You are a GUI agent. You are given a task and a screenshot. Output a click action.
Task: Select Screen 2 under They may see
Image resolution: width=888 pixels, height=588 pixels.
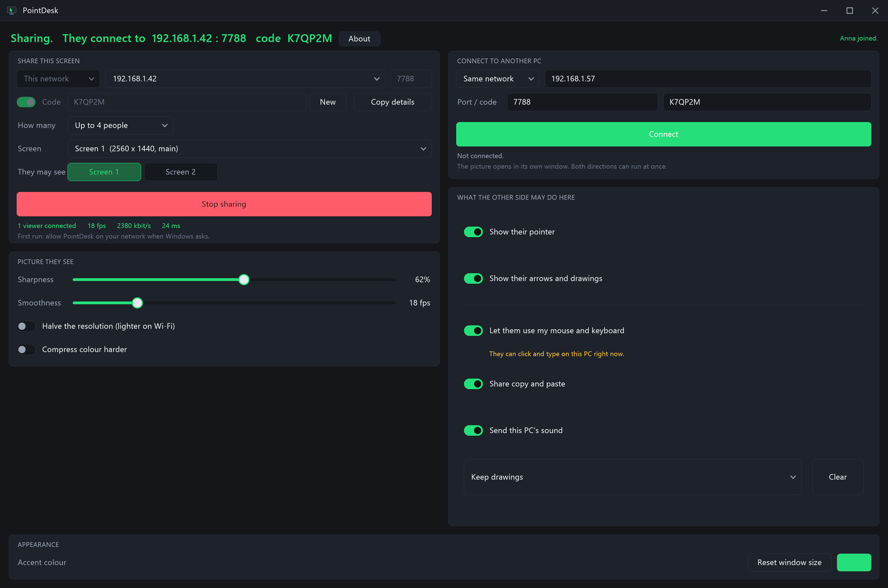[180, 172]
